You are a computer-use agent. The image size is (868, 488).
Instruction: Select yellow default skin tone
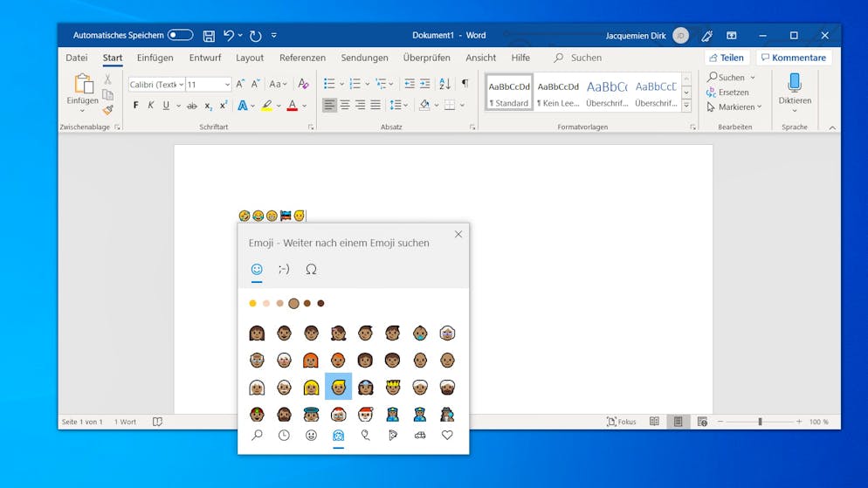tap(252, 303)
